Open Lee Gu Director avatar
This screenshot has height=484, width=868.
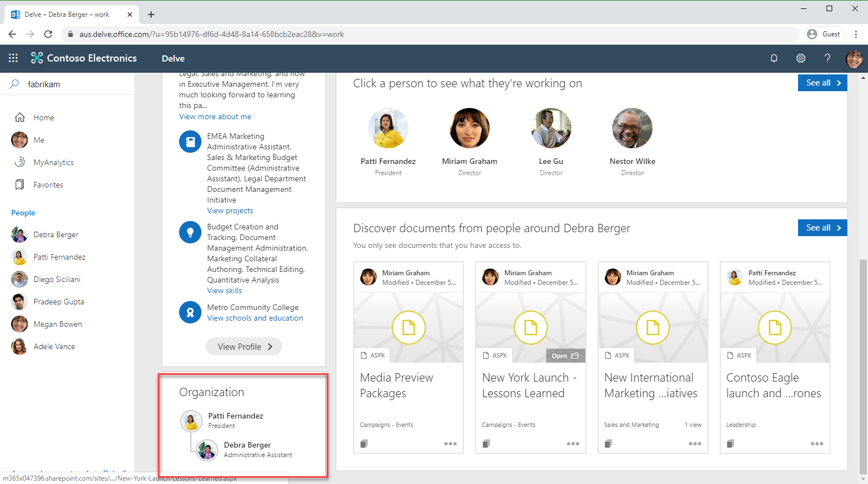tap(551, 128)
